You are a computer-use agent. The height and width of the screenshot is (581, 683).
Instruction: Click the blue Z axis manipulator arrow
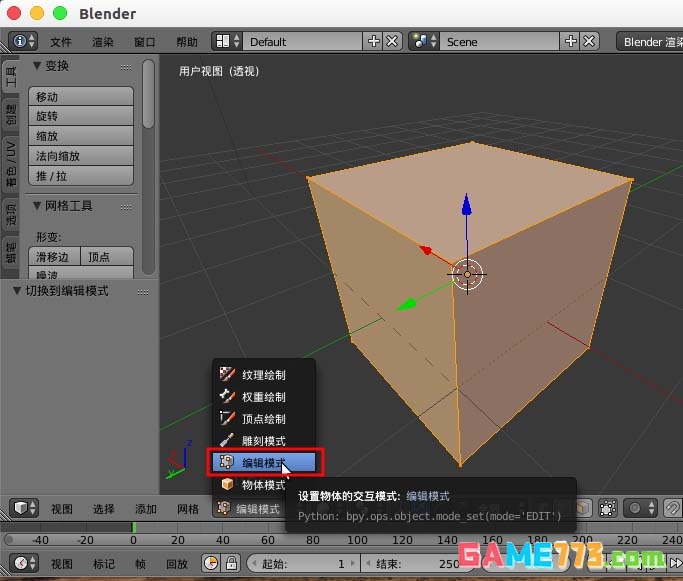467,205
